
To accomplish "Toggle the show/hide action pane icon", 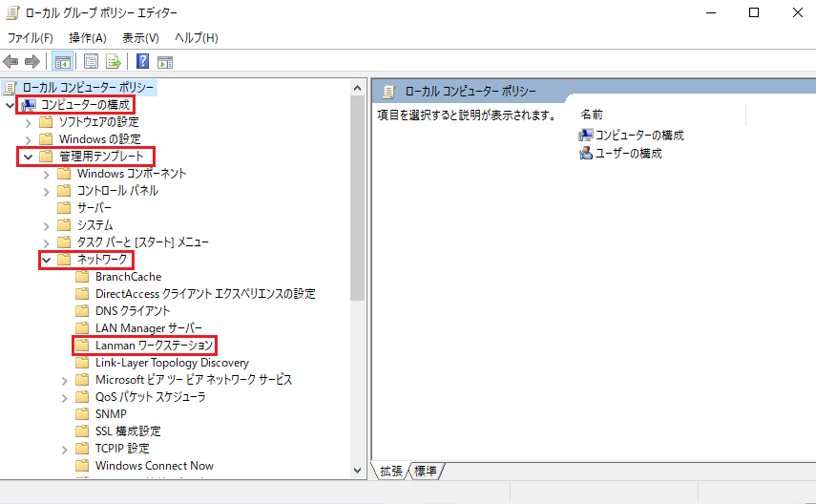I will pos(164,62).
